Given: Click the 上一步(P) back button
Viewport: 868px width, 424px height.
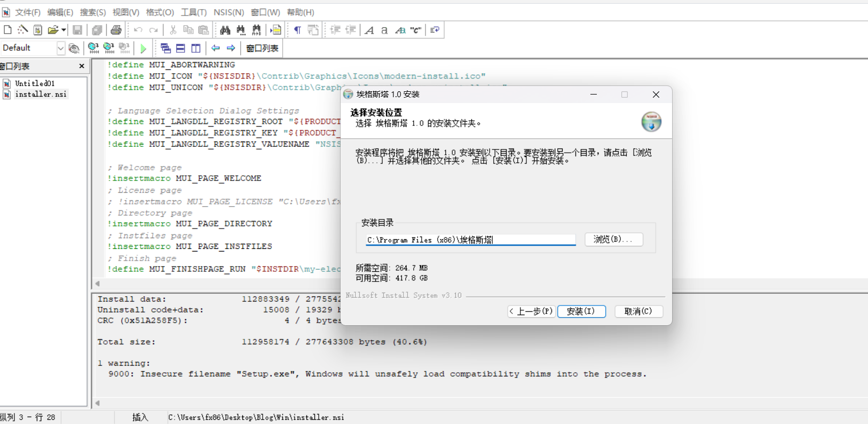Looking at the screenshot, I should [531, 311].
